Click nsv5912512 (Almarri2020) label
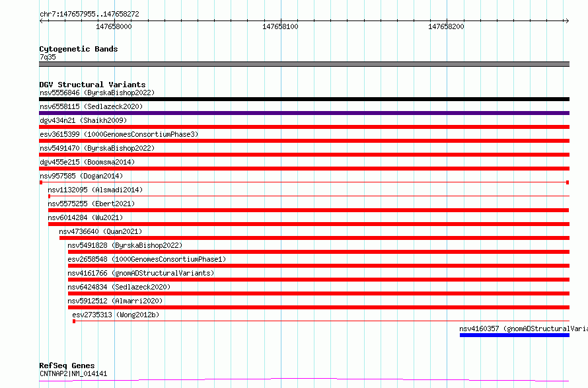The image size is (588, 388). (115, 301)
